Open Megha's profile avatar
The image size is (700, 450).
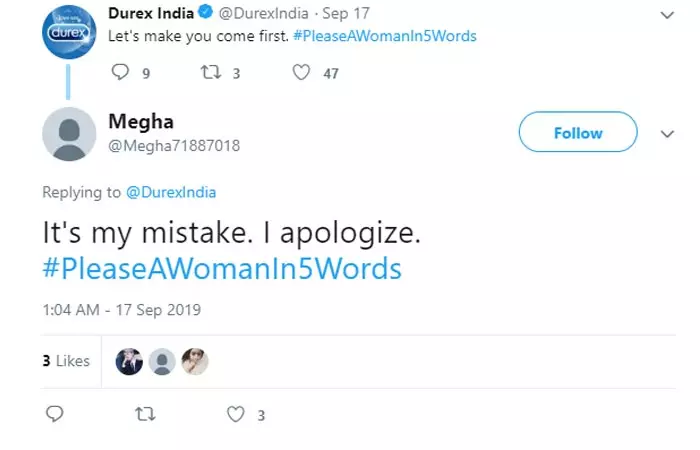tap(69, 136)
